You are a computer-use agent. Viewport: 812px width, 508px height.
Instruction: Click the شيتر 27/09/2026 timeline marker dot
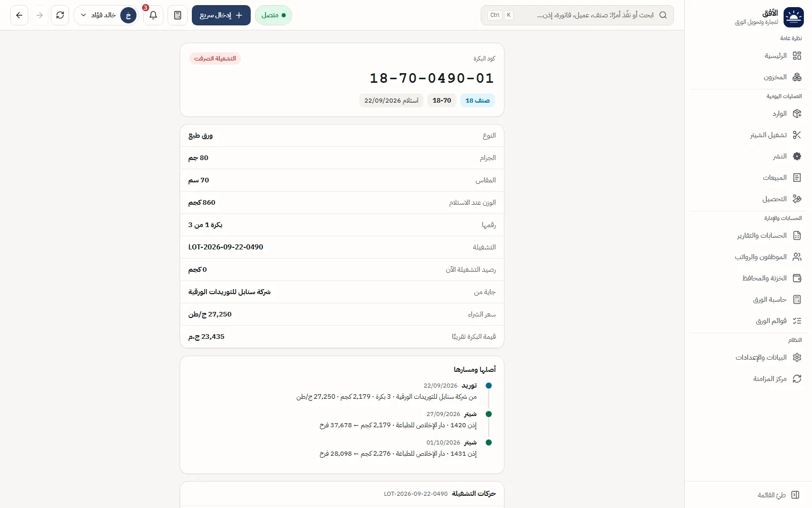click(489, 414)
